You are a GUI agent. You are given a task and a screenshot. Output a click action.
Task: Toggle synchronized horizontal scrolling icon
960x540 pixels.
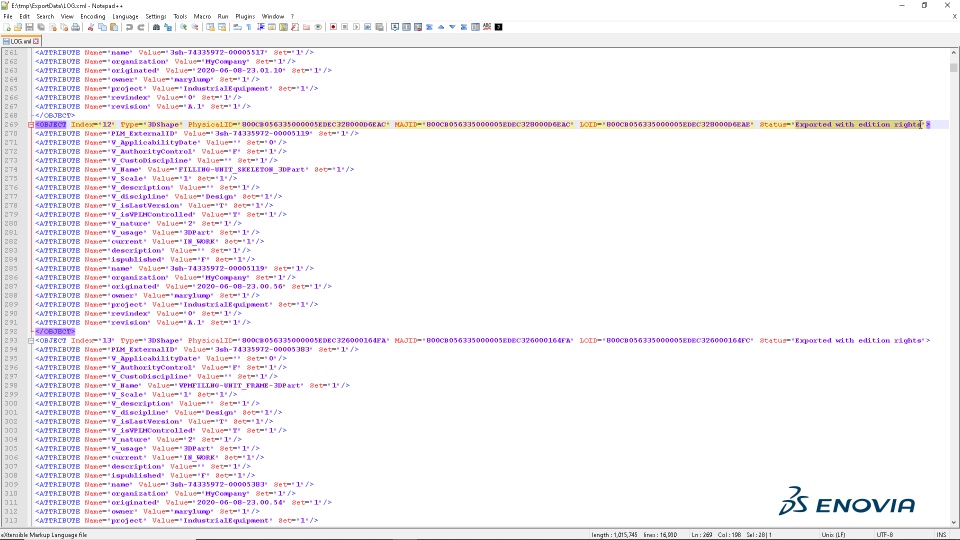(222, 27)
